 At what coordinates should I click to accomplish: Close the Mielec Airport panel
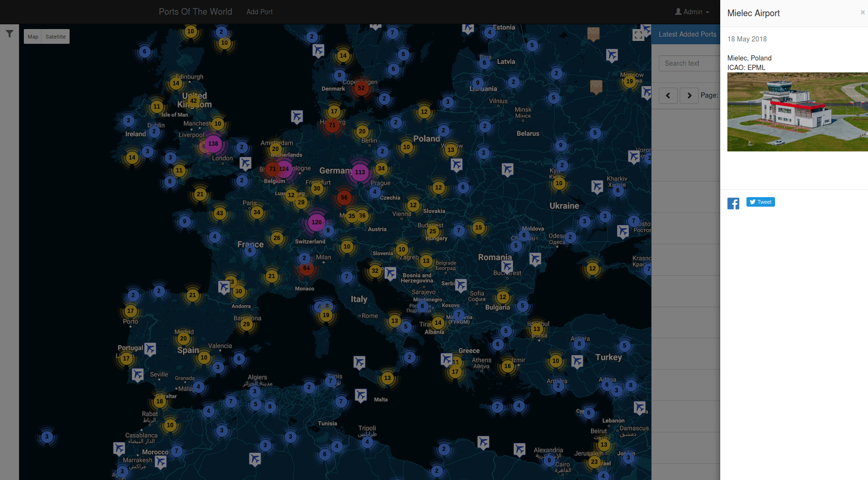tap(862, 12)
